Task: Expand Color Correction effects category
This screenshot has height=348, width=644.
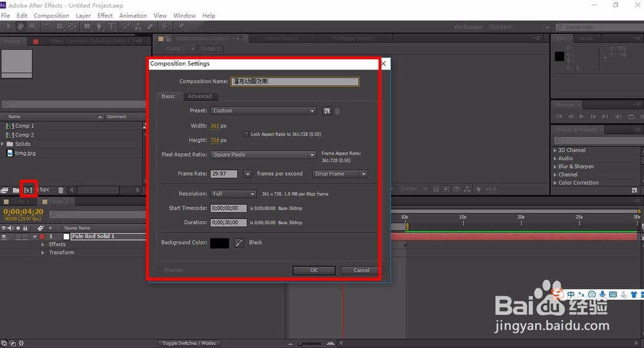Action: click(x=555, y=183)
